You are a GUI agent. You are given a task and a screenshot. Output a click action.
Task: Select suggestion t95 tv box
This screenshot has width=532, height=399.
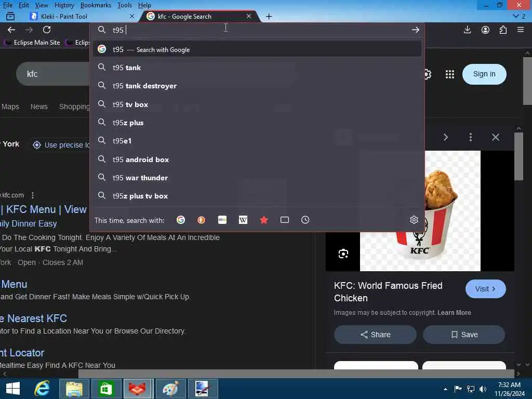[257, 104]
